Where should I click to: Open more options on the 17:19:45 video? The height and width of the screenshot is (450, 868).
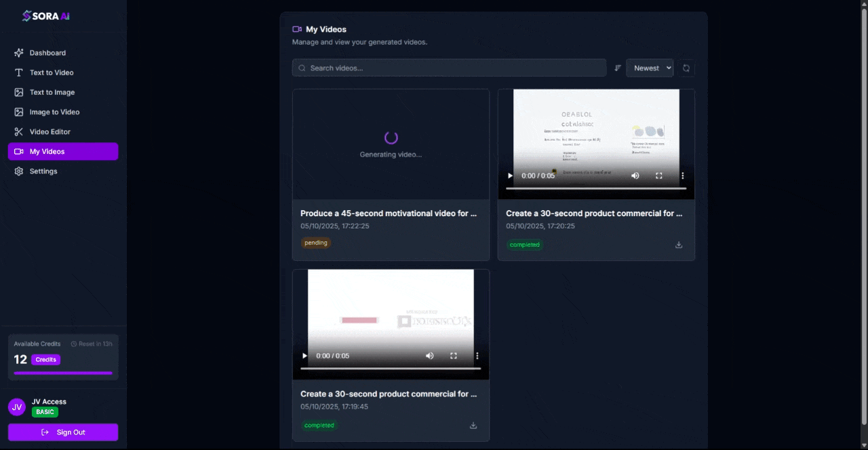[477, 356]
